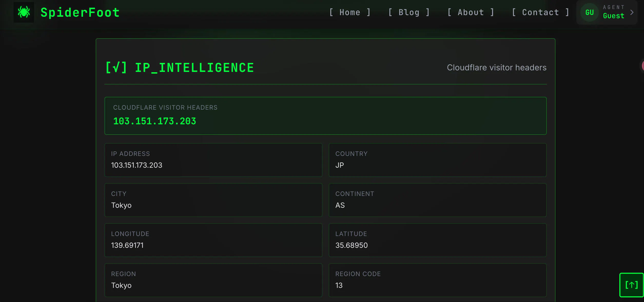The width and height of the screenshot is (644, 302).
Task: Click the LATITUDE field label
Action: point(351,234)
